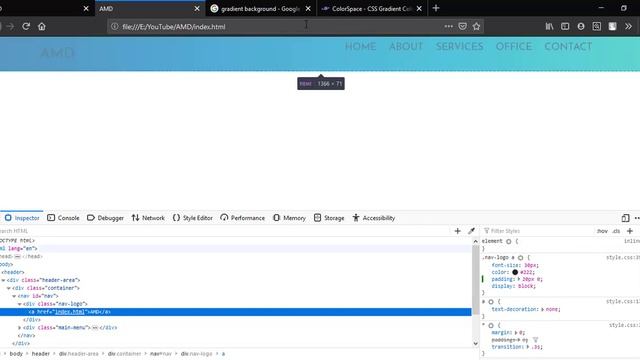Select the Inspector devtools tab
The height and width of the screenshot is (360, 640).
pyautogui.click(x=22, y=218)
